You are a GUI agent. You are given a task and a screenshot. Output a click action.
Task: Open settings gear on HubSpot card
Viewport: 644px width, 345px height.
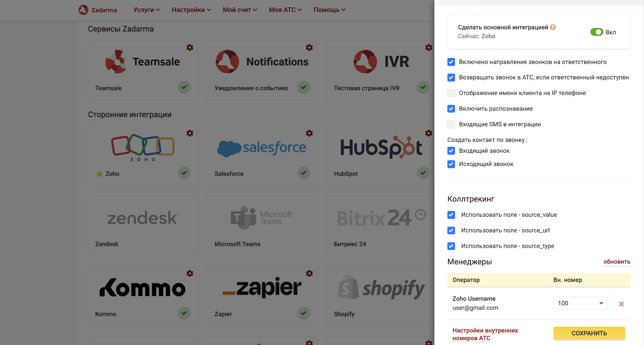tap(429, 133)
